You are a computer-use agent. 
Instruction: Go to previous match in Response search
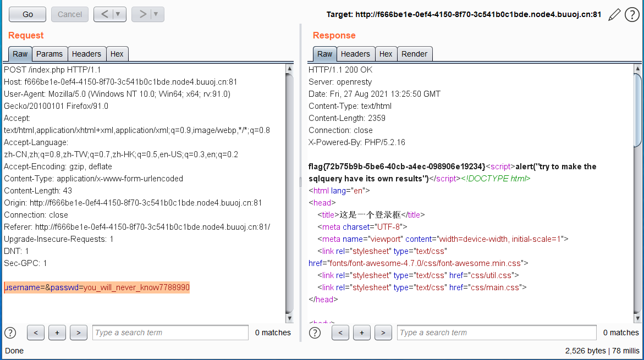point(340,333)
